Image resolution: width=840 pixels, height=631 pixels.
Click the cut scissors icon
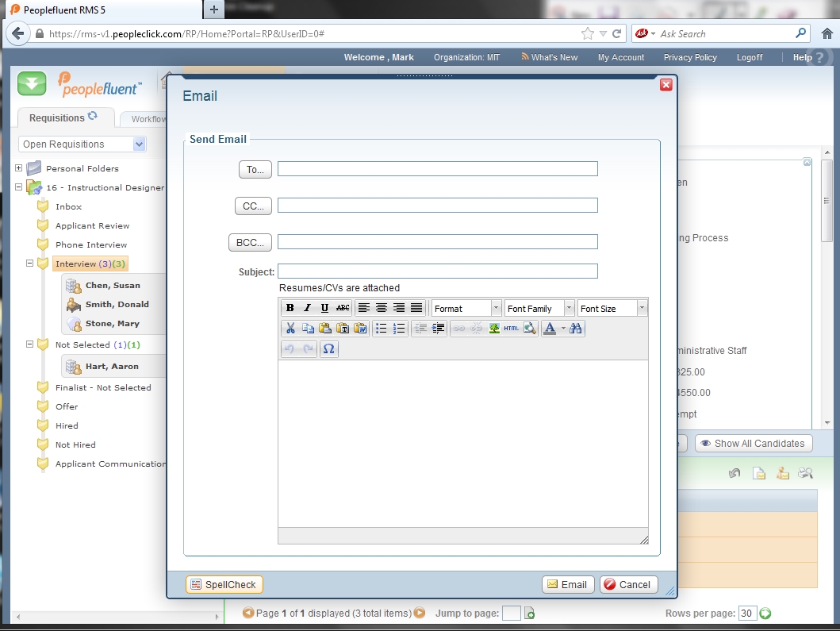pos(290,329)
